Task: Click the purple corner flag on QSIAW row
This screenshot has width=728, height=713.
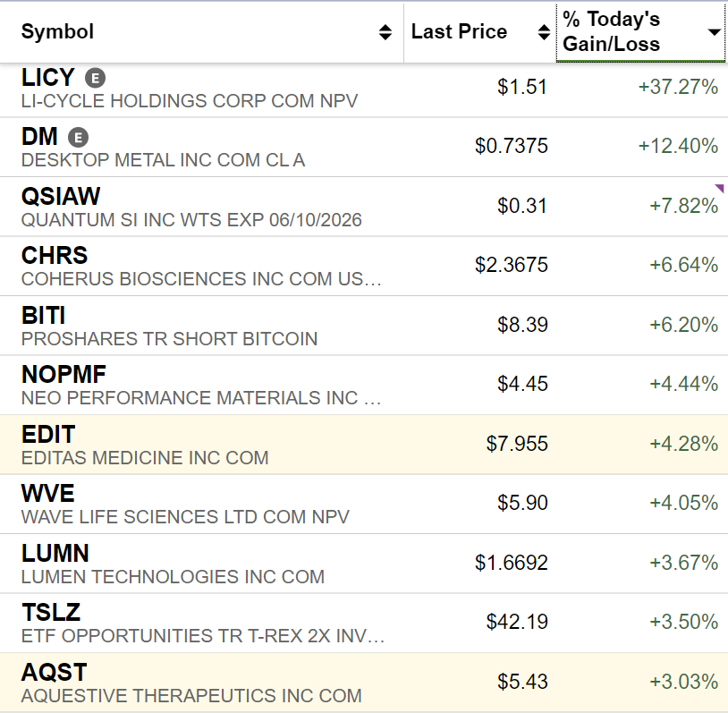Action: 718,188
